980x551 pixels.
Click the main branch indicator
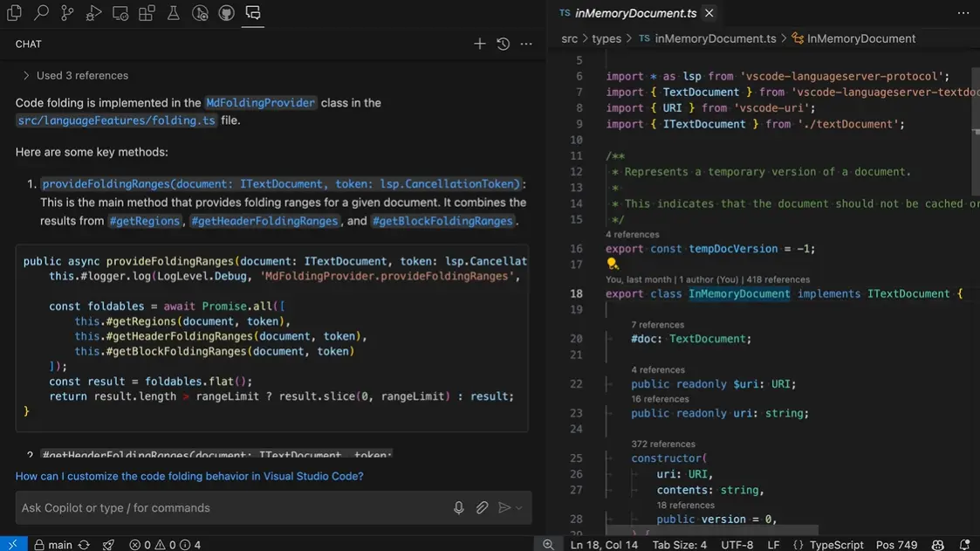click(53, 545)
